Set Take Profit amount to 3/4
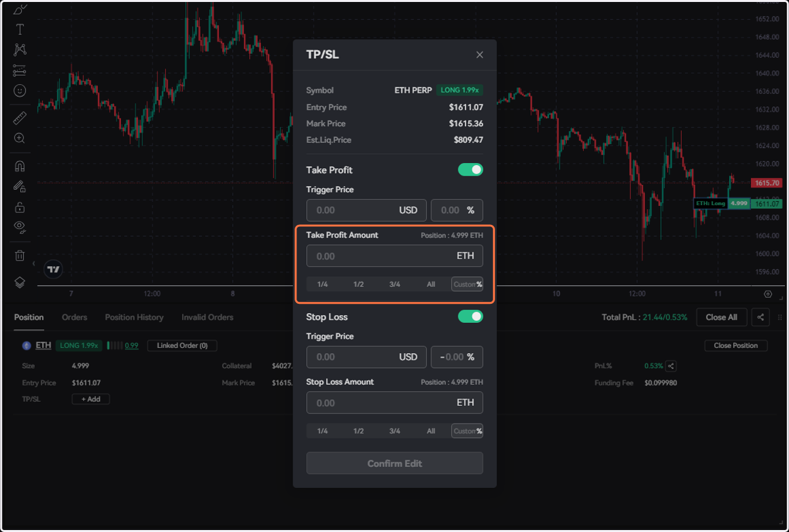The height and width of the screenshot is (532, 789). coord(394,284)
